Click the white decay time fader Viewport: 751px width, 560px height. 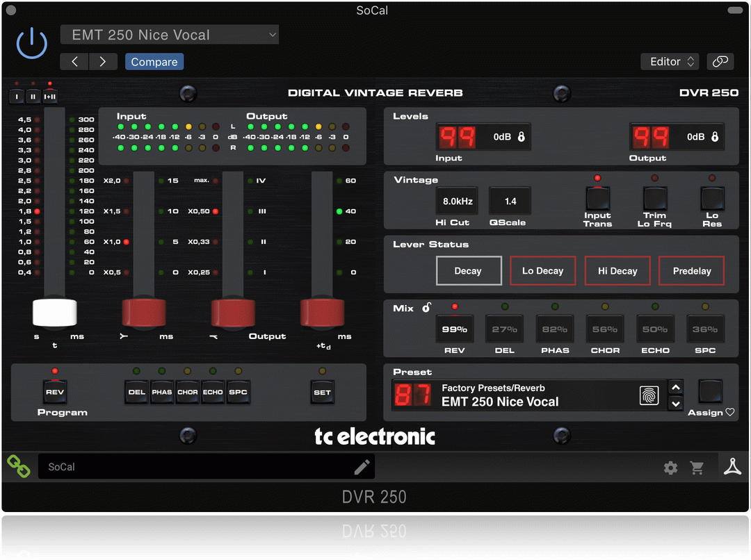pos(55,312)
